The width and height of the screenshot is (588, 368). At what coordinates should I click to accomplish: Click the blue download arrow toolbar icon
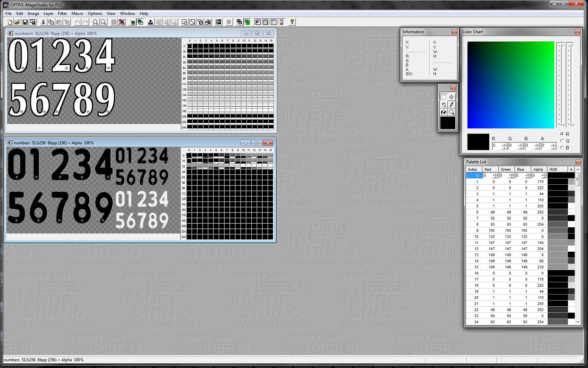click(150, 22)
